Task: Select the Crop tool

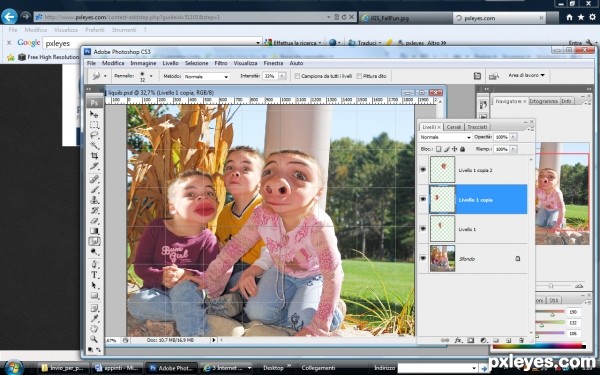Action: pyautogui.click(x=94, y=156)
